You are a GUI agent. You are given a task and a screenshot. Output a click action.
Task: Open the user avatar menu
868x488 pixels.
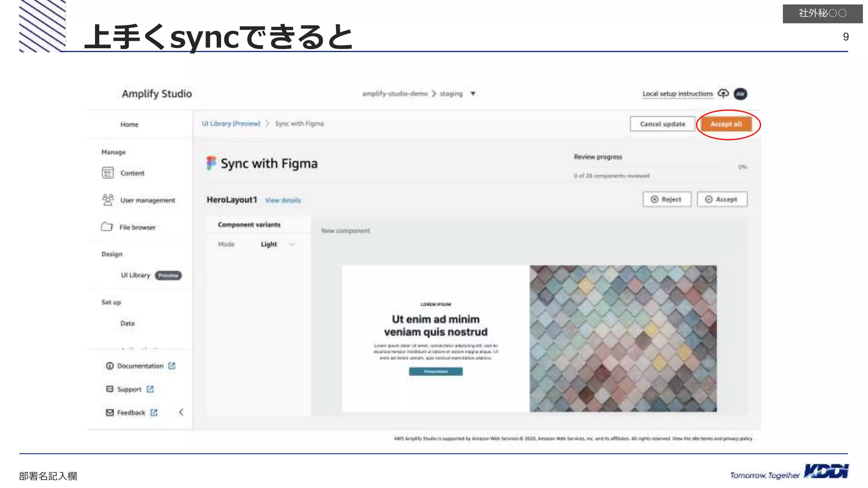[x=740, y=94]
